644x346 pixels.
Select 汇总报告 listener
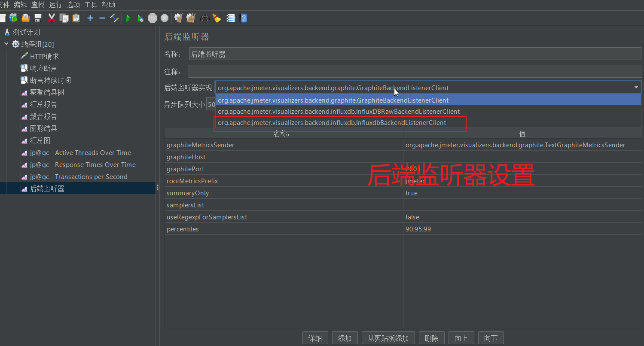point(43,104)
